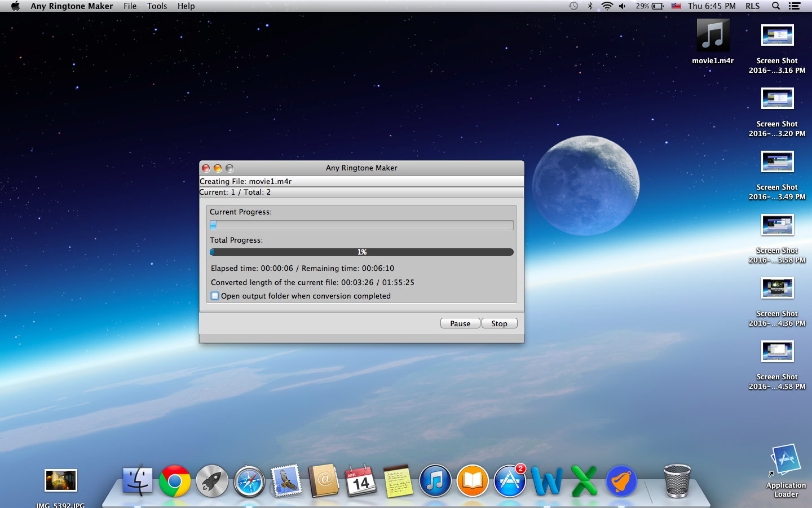Launch Google Chrome from the Dock
Screen dimensions: 812x508
[175, 481]
